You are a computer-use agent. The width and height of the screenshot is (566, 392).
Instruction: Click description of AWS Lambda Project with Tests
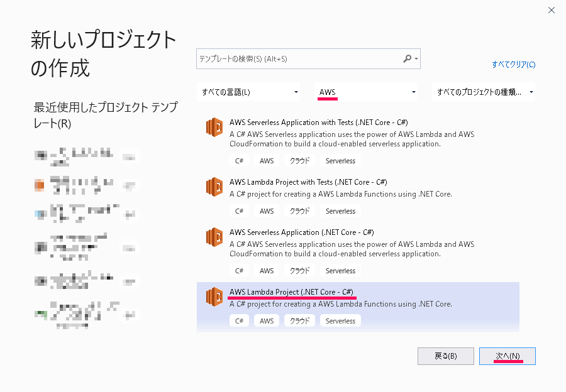(x=341, y=194)
